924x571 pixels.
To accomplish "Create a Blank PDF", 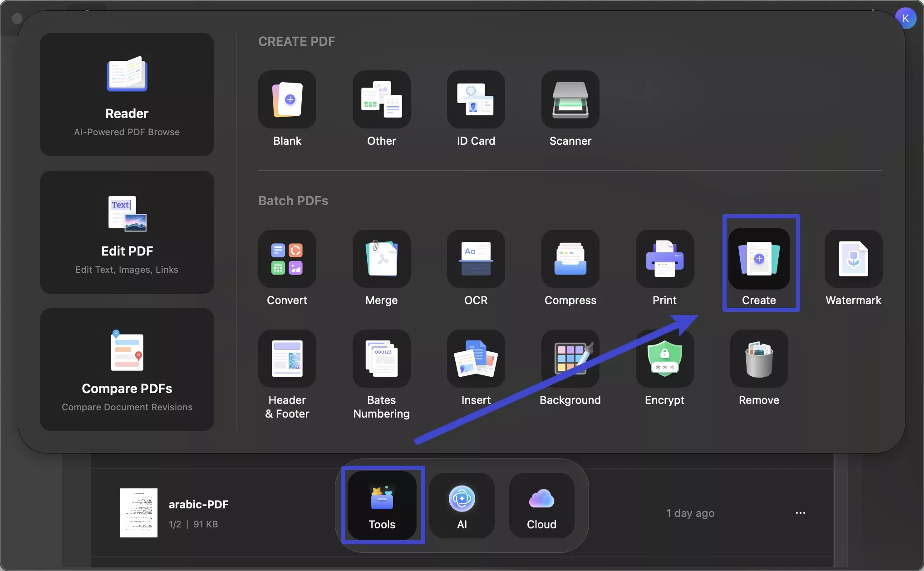I will [287, 100].
